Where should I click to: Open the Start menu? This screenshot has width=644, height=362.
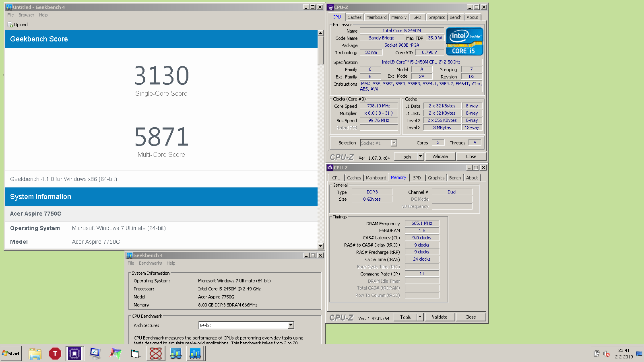11,354
